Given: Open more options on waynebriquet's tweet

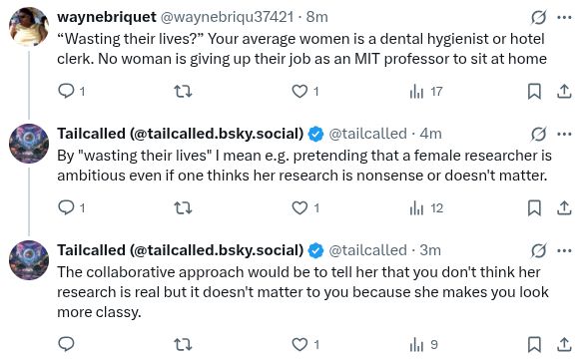Looking at the screenshot, I should point(564,17).
